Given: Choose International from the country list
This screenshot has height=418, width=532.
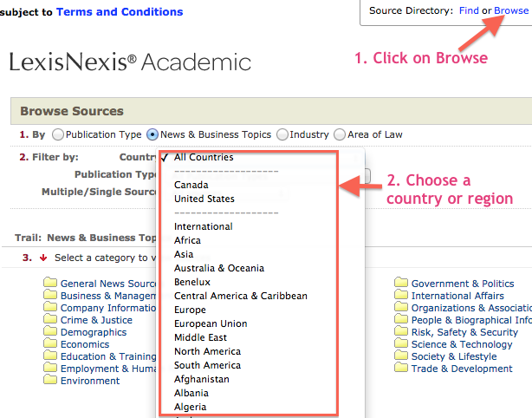Looking at the screenshot, I should (x=204, y=226).
